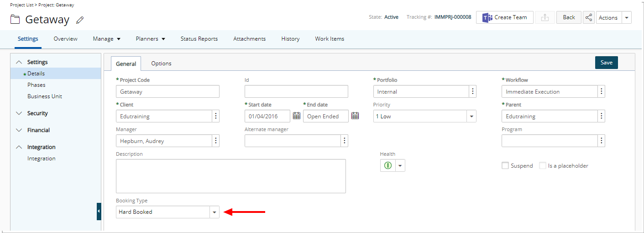Click the Back button

click(x=569, y=17)
